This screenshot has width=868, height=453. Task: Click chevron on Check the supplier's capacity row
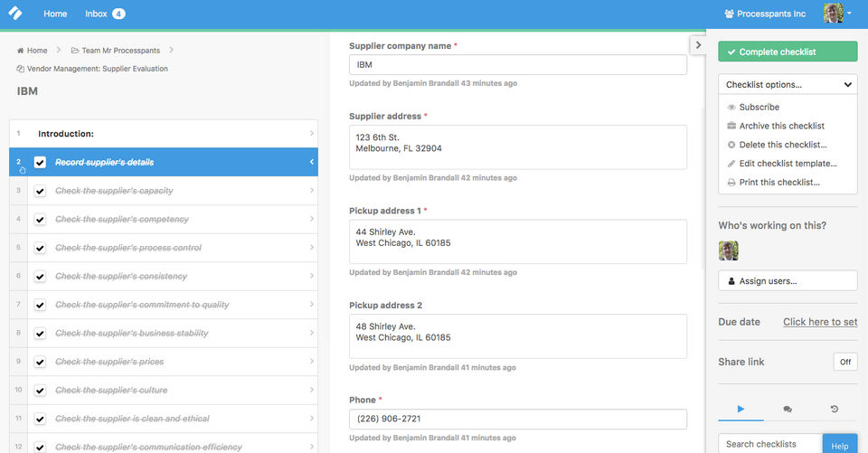(312, 191)
